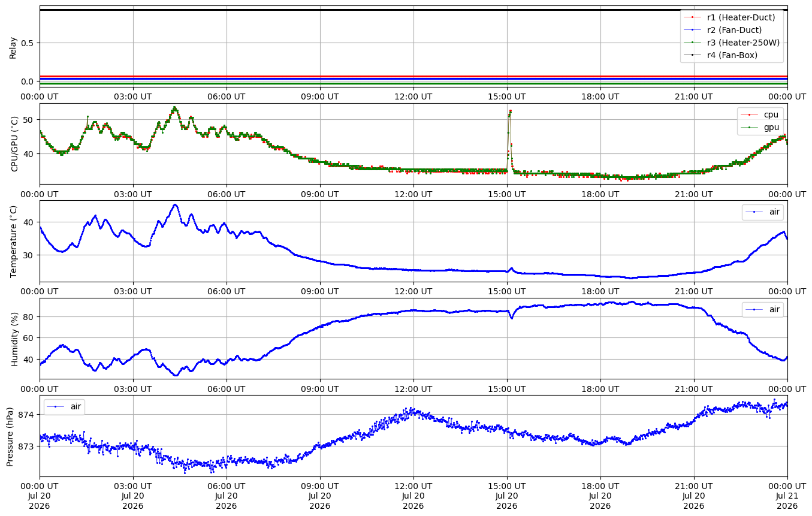The height and width of the screenshot is (516, 812).
Task: Click the Temperature (°C) axis label
Action: pos(14,242)
